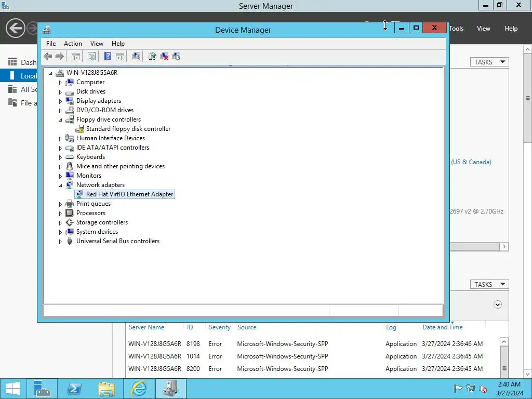Open the lower TASKS dropdown in Server Manager

click(489, 284)
